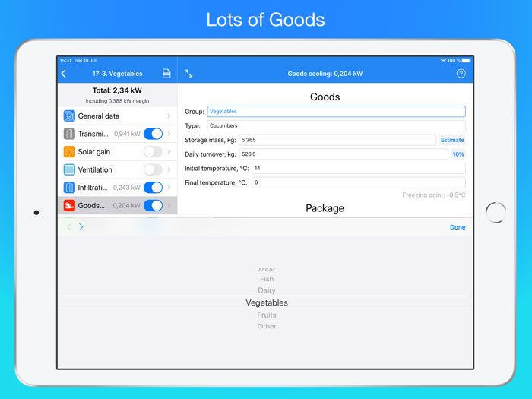
Task: Go to next field arrow
Action: tap(81, 227)
